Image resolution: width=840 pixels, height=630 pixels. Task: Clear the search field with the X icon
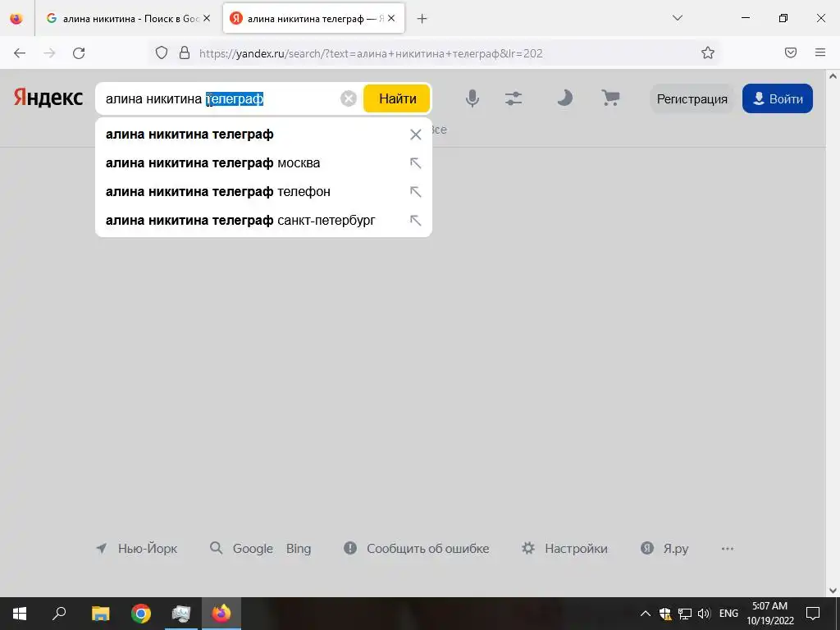[348, 98]
